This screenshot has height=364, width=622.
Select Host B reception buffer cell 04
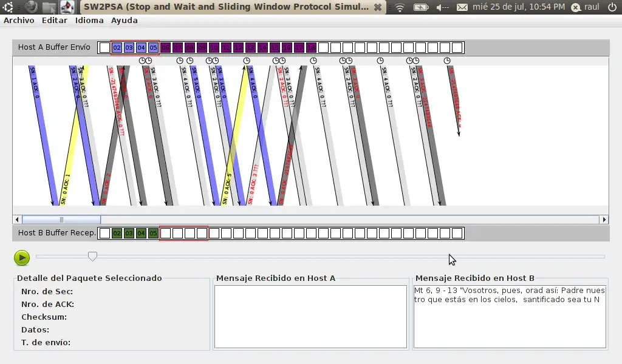(x=141, y=234)
